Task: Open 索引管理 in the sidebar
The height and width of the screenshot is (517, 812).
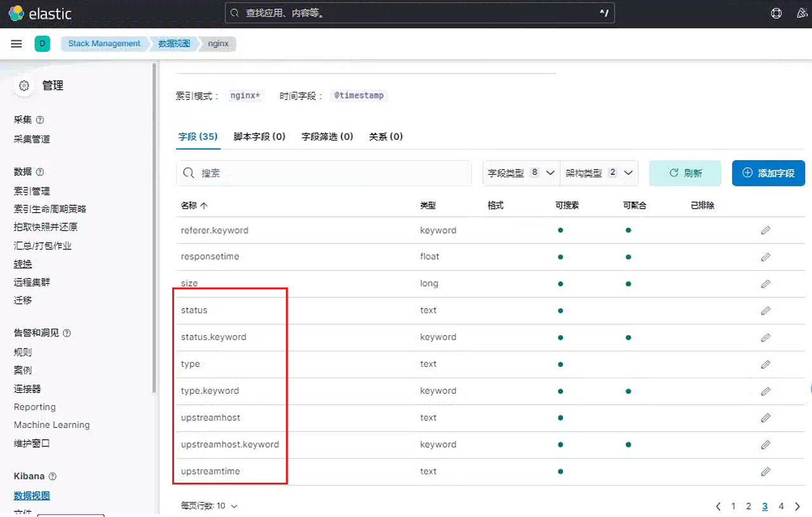Action: coord(32,191)
